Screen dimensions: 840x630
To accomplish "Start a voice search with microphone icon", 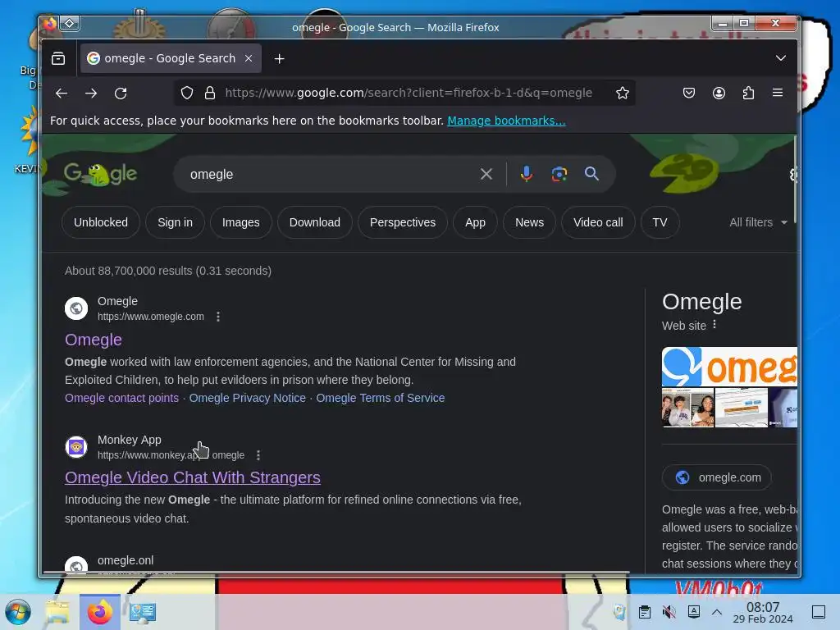I will pos(527,174).
